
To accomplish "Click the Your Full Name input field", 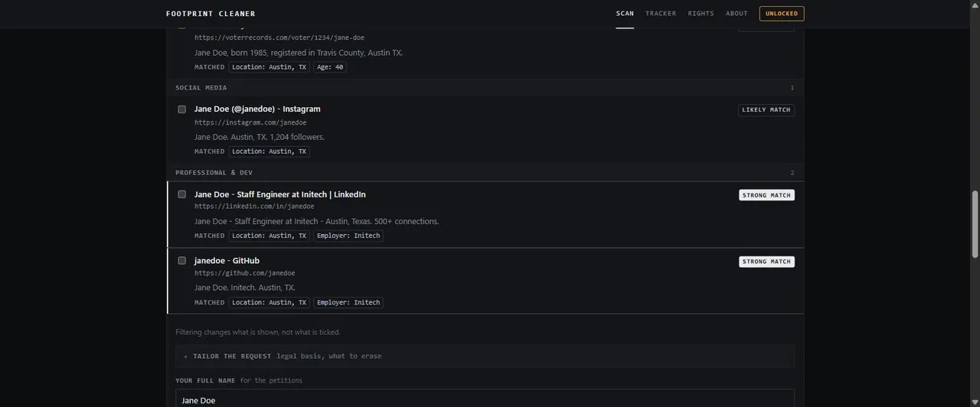I will pyautogui.click(x=485, y=399).
